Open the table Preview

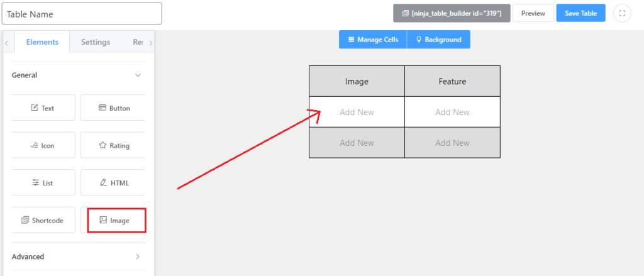(x=533, y=13)
